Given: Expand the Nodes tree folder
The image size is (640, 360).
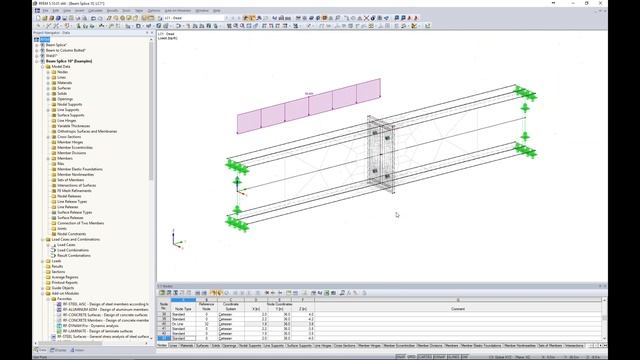Looking at the screenshot, I should click(x=48, y=72).
